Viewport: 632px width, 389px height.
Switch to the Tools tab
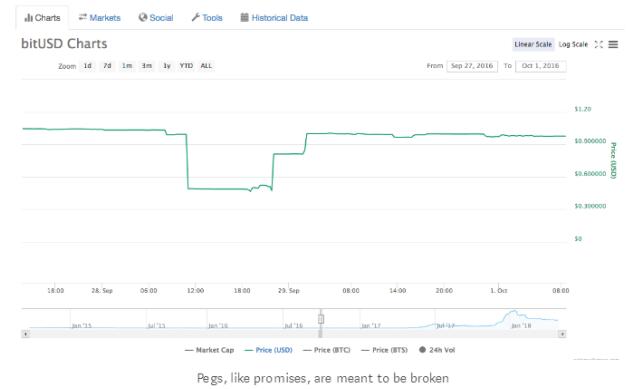pos(207,18)
